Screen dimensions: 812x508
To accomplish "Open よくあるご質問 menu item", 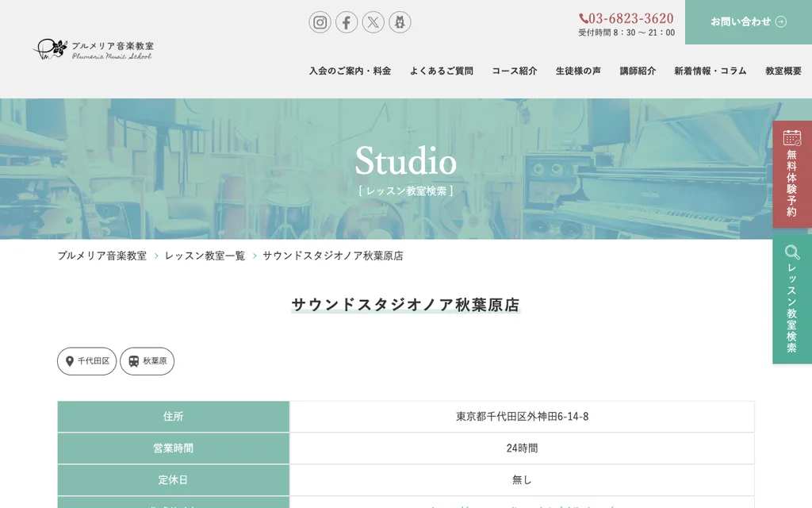I will (x=441, y=71).
